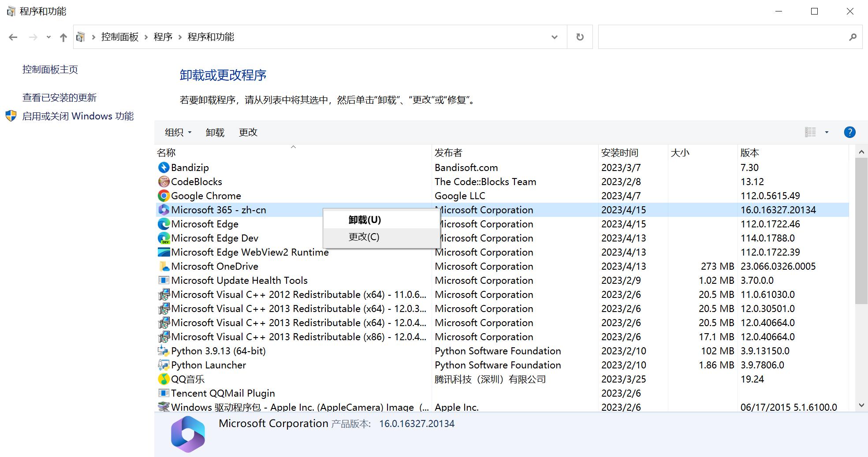
Task: Click the change view layout icon
Action: [x=810, y=132]
